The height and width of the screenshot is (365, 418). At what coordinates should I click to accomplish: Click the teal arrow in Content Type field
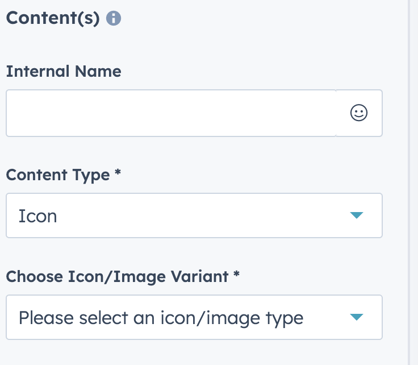click(x=356, y=215)
